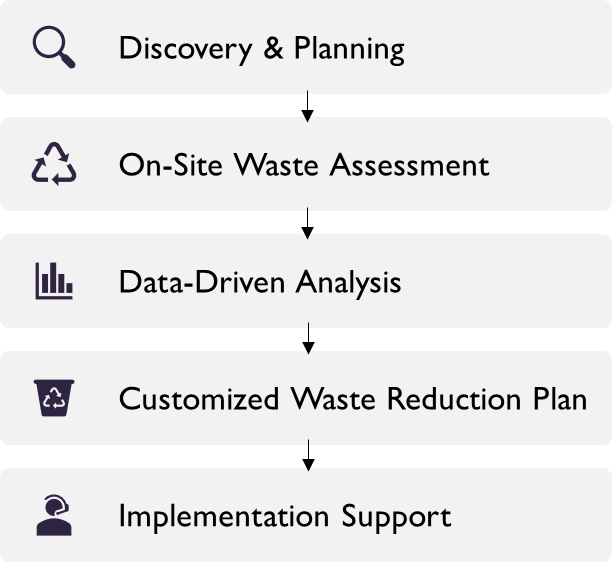
Task: Click the support agent headset icon
Action: 54,515
